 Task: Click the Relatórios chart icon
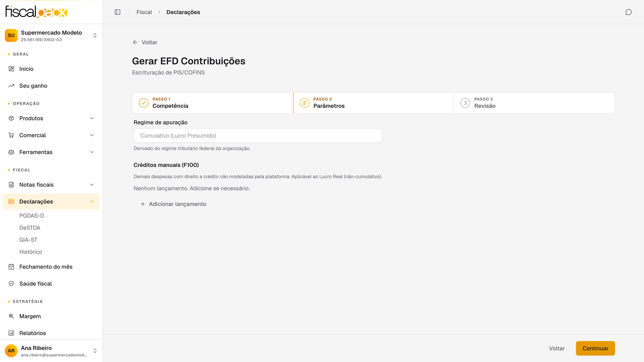[x=11, y=333]
